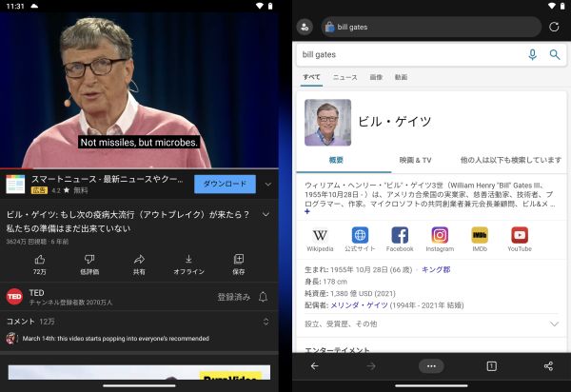The height and width of the screenshot is (392, 571).
Task: Tap the dislike thumbs-down icon
Action: pos(89,259)
